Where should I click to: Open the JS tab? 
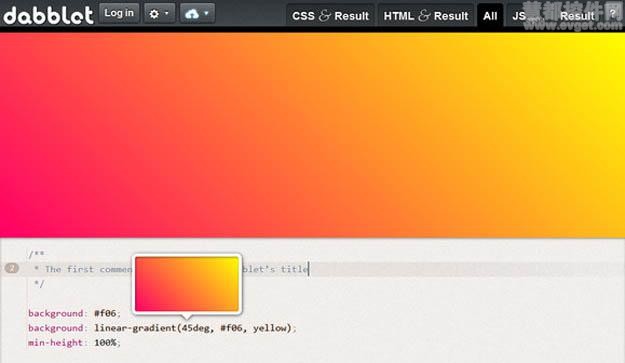coord(519,16)
